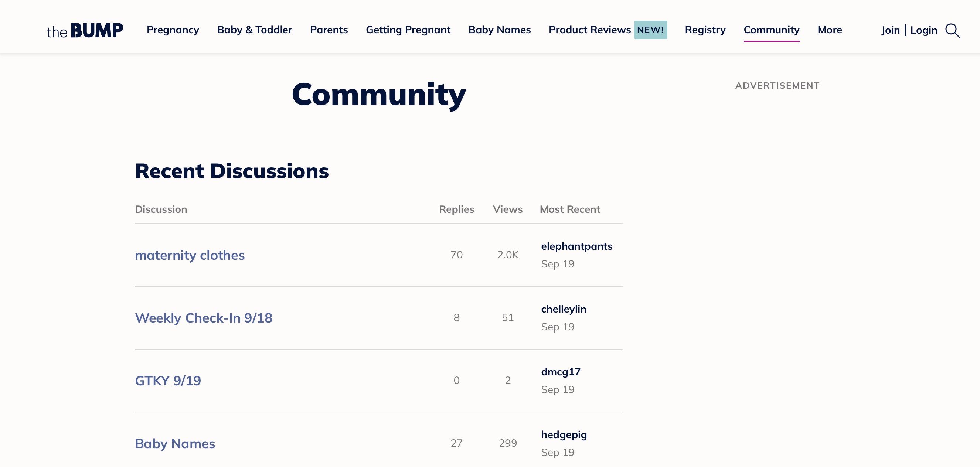The image size is (980, 467).
Task: Sort discussions by the Replies column
Action: [x=456, y=209]
